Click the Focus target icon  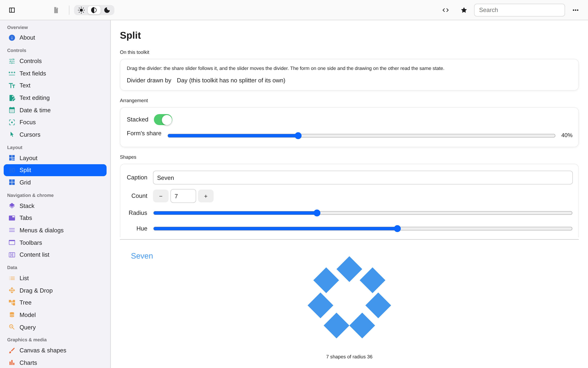[12, 122]
